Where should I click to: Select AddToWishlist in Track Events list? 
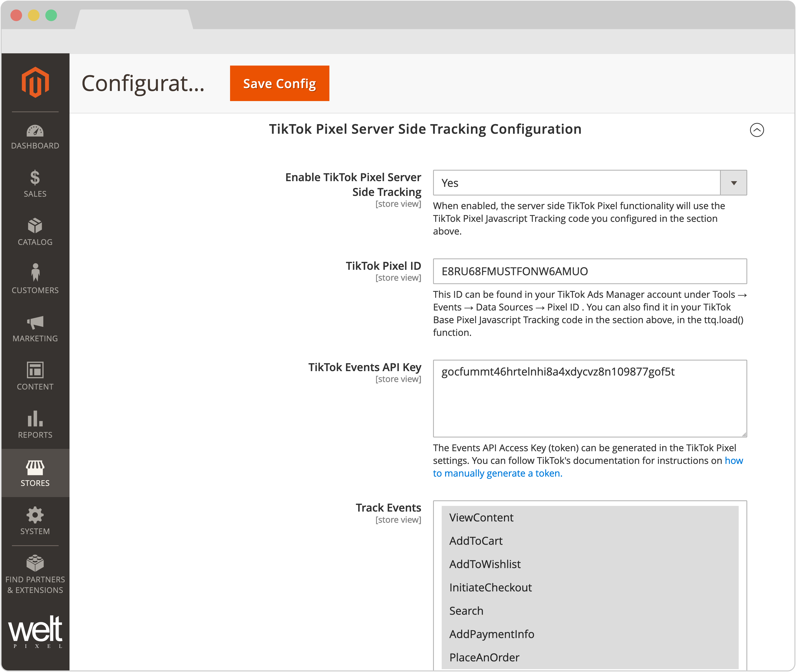pyautogui.click(x=484, y=564)
